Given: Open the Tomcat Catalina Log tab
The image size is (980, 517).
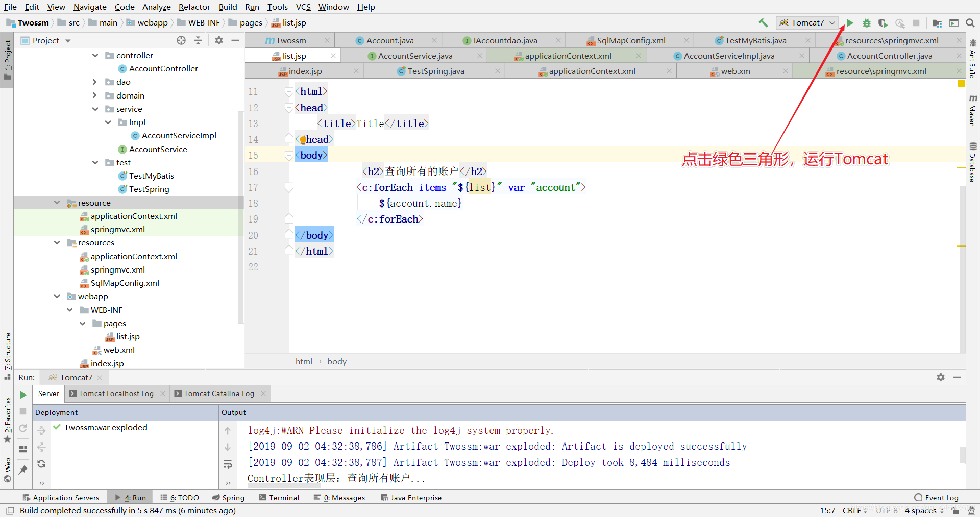Looking at the screenshot, I should coord(219,393).
